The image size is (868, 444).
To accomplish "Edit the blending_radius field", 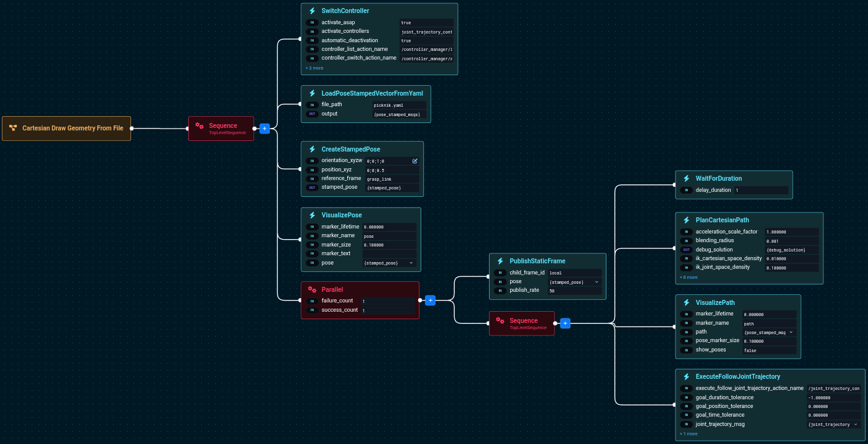I will (792, 240).
